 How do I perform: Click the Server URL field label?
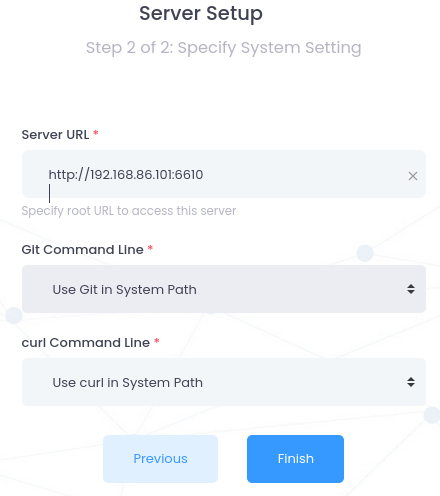coord(55,135)
